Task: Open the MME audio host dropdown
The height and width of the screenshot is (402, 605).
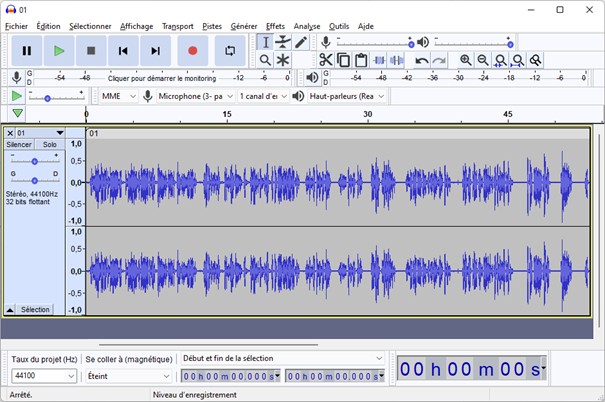Action: click(x=117, y=96)
